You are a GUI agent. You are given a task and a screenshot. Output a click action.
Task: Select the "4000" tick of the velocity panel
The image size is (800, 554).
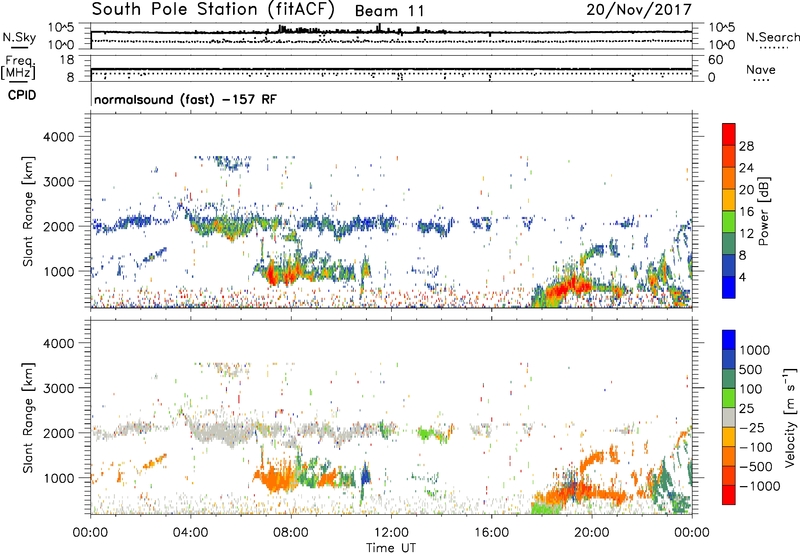click(58, 343)
